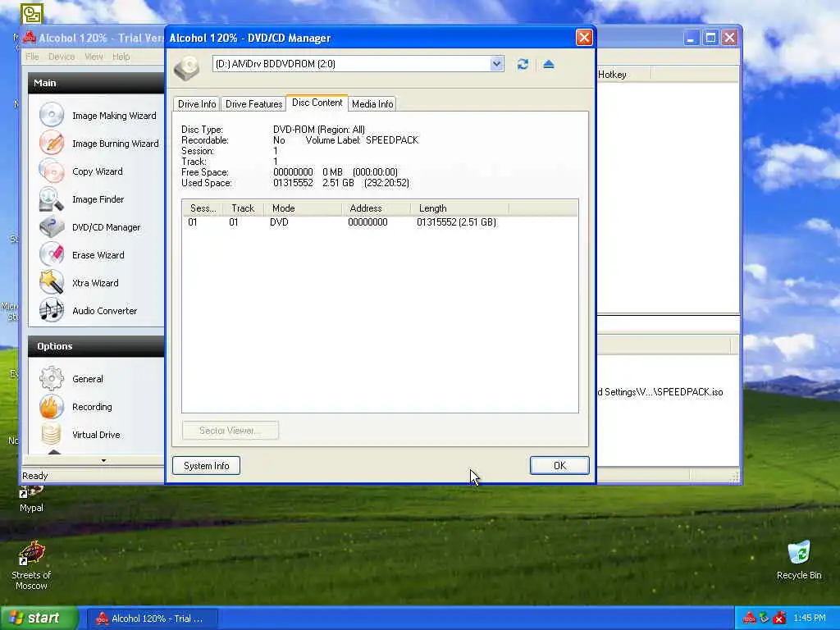
Task: Open the File menu in Alcohol 120% window
Action: click(32, 57)
